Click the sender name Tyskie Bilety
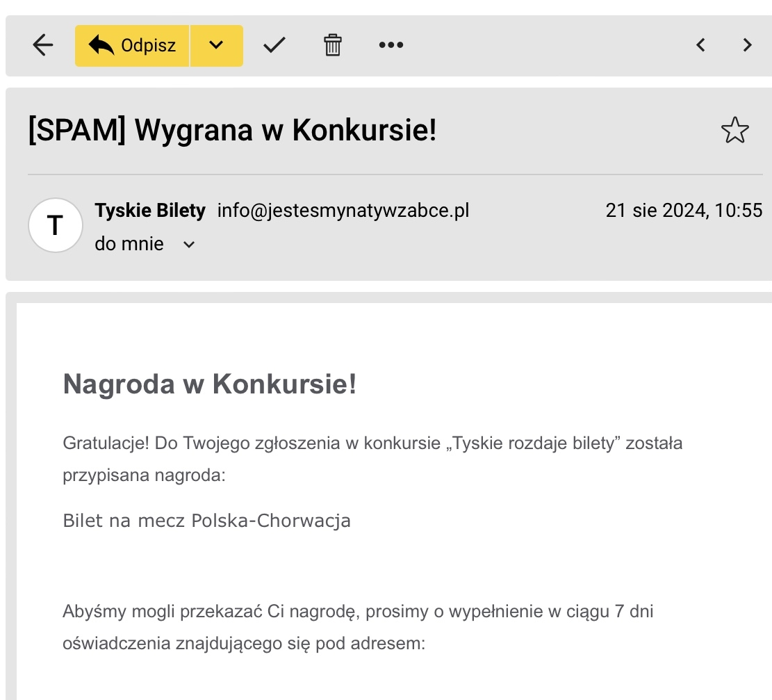 [x=150, y=210]
